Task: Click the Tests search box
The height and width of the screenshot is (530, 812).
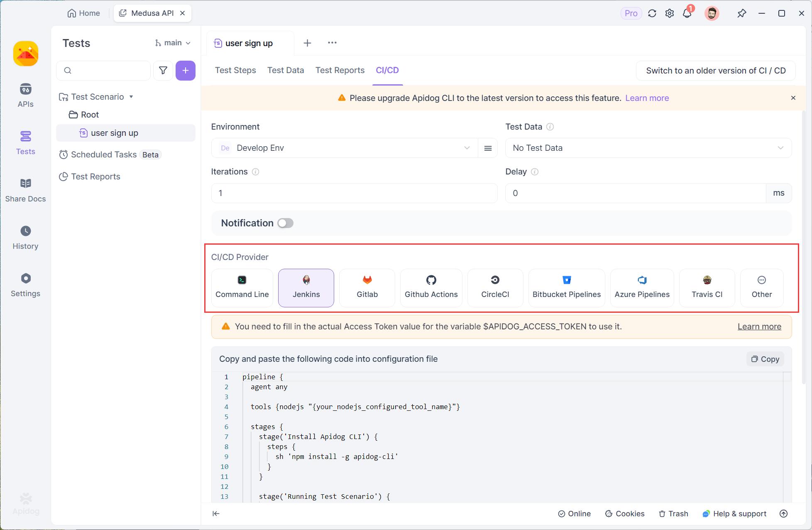Action: click(x=103, y=71)
